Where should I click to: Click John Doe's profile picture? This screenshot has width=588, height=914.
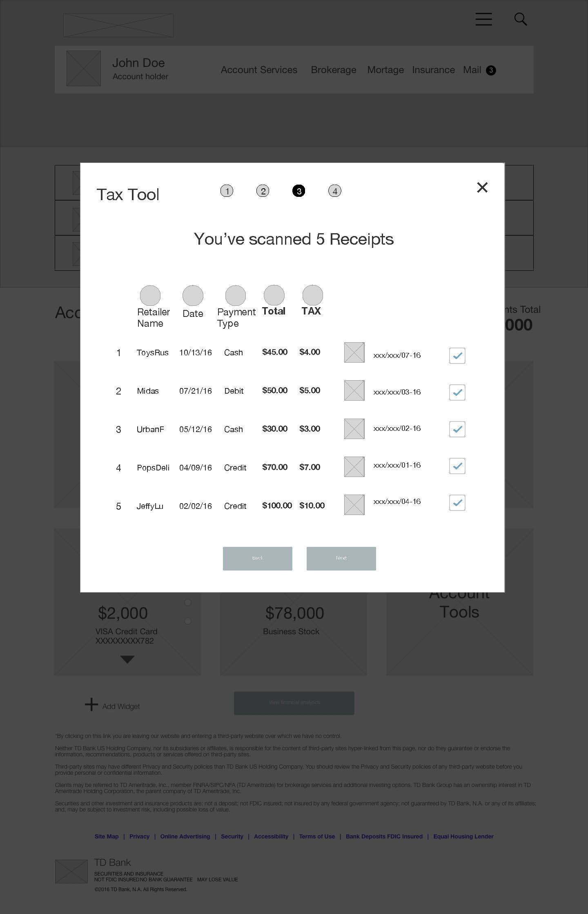tap(84, 68)
